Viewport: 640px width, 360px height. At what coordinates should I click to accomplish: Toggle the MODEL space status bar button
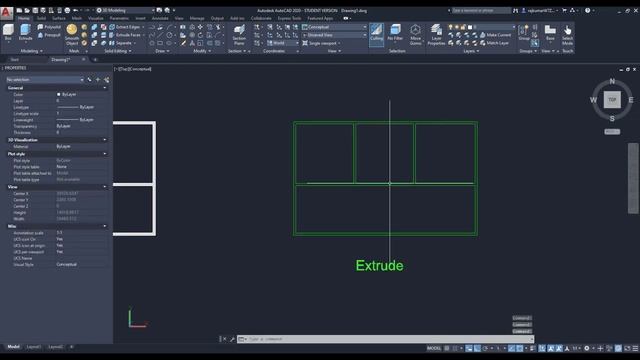click(433, 348)
